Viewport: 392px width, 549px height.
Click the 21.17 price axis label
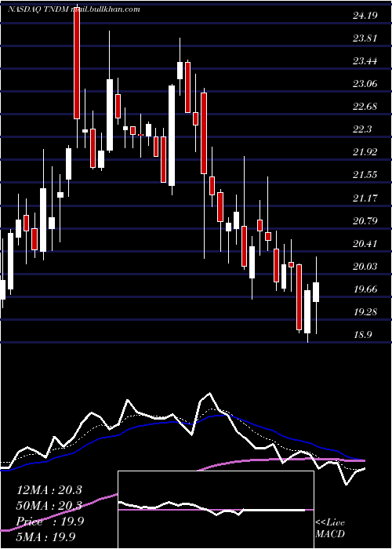(x=365, y=198)
